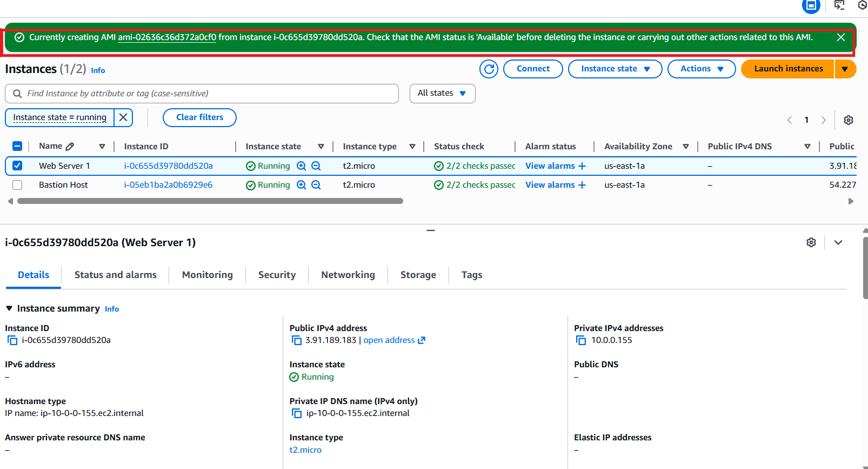Copy the Instance ID in summary

click(x=12, y=340)
